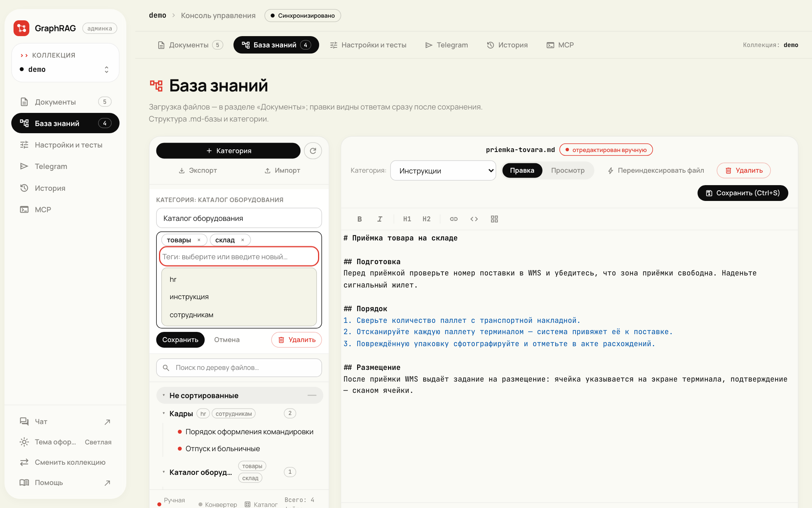This screenshot has width=812, height=508.
Task: Click the refresh icon next to Категория button
Action: 313,151
